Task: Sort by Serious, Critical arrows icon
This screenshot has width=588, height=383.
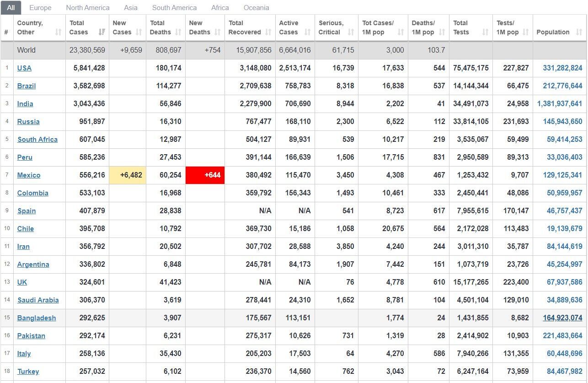Action: click(351, 32)
